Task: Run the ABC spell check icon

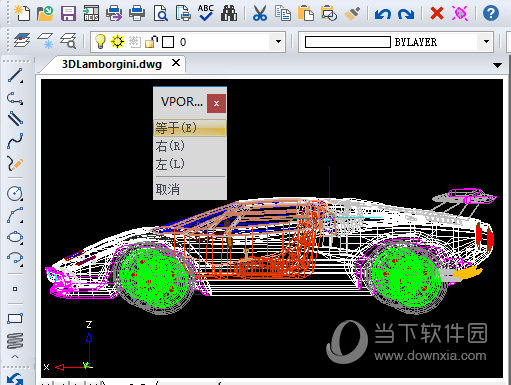Action: [x=206, y=13]
